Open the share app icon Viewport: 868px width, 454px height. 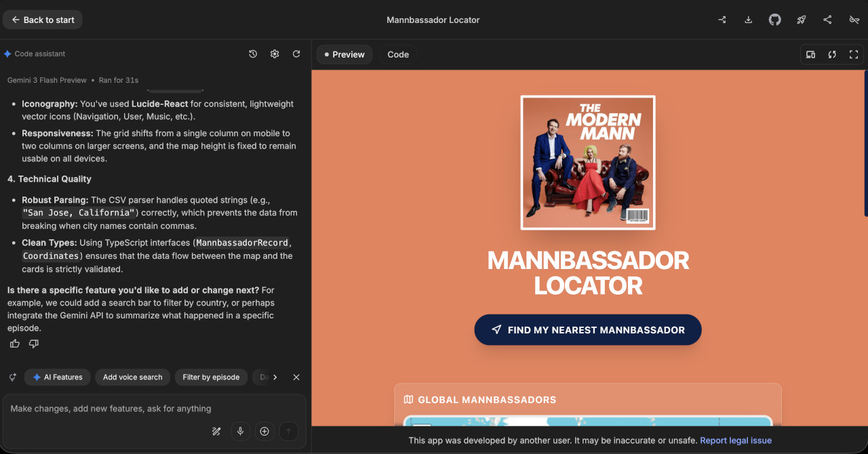(827, 20)
